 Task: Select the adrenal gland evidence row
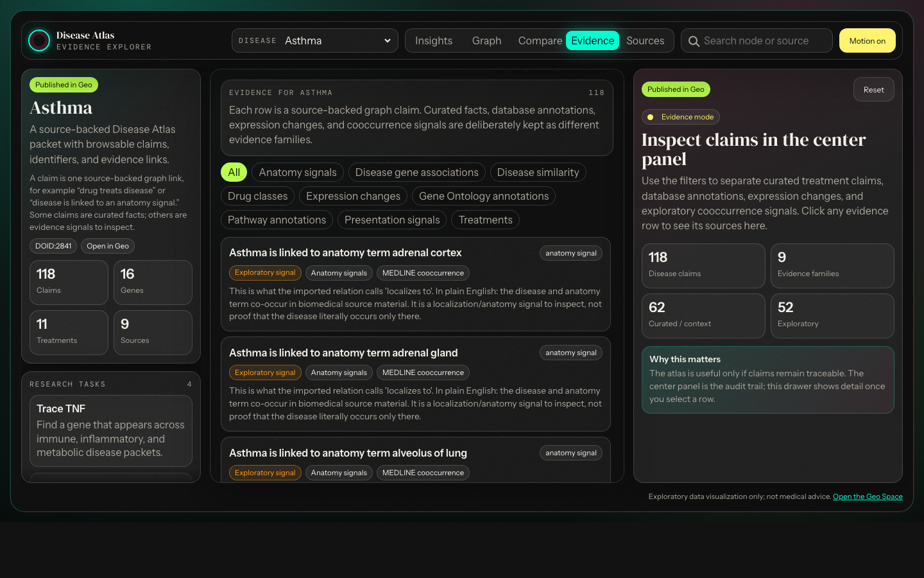point(416,384)
